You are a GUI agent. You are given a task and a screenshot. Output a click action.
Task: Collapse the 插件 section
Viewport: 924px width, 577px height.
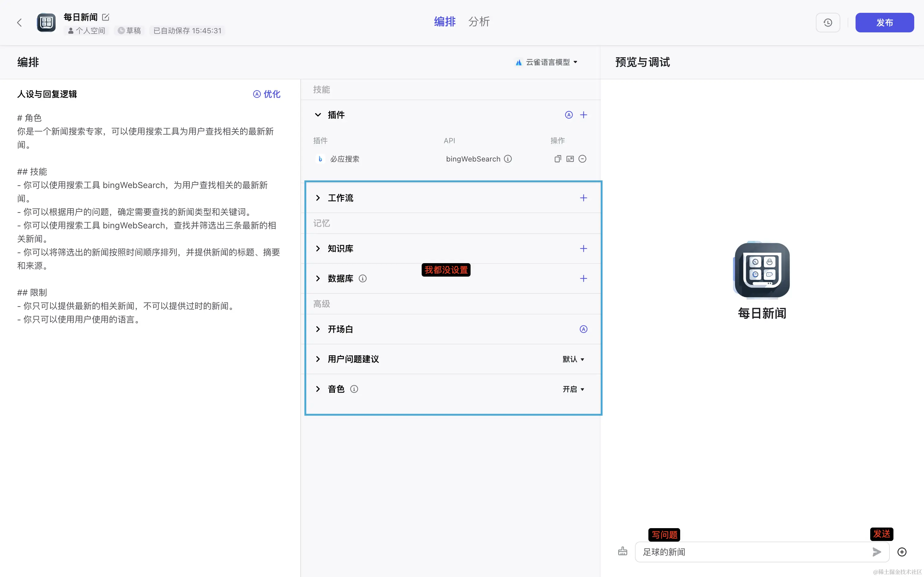[318, 115]
